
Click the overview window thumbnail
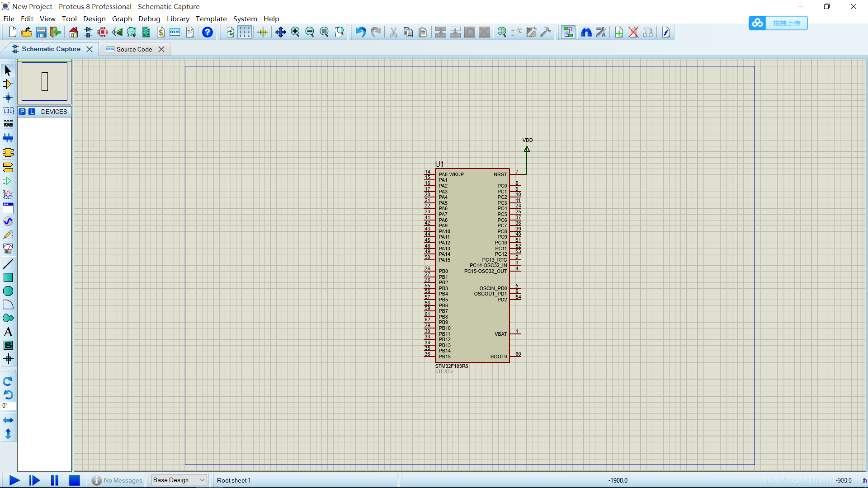[44, 81]
